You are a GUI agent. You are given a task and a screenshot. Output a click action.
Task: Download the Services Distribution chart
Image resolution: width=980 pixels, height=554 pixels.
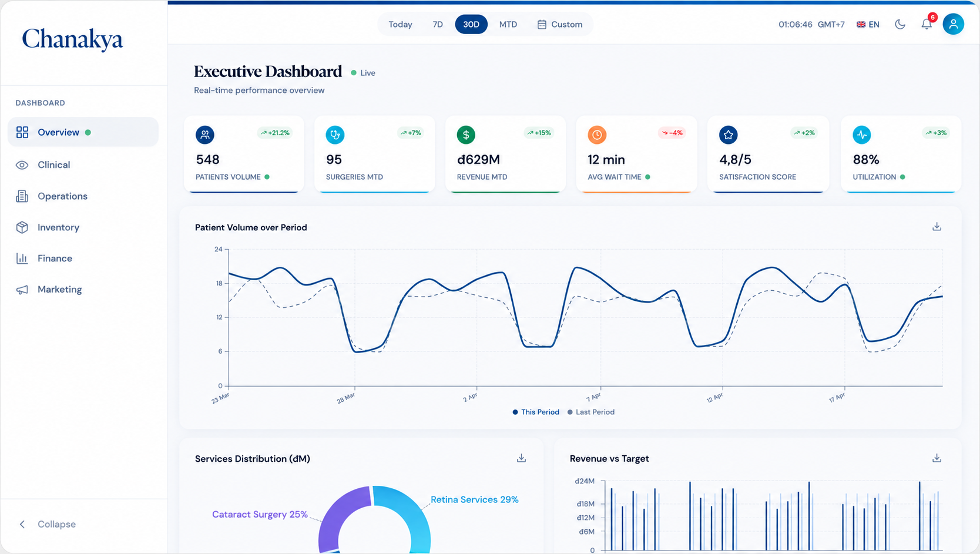[521, 458]
